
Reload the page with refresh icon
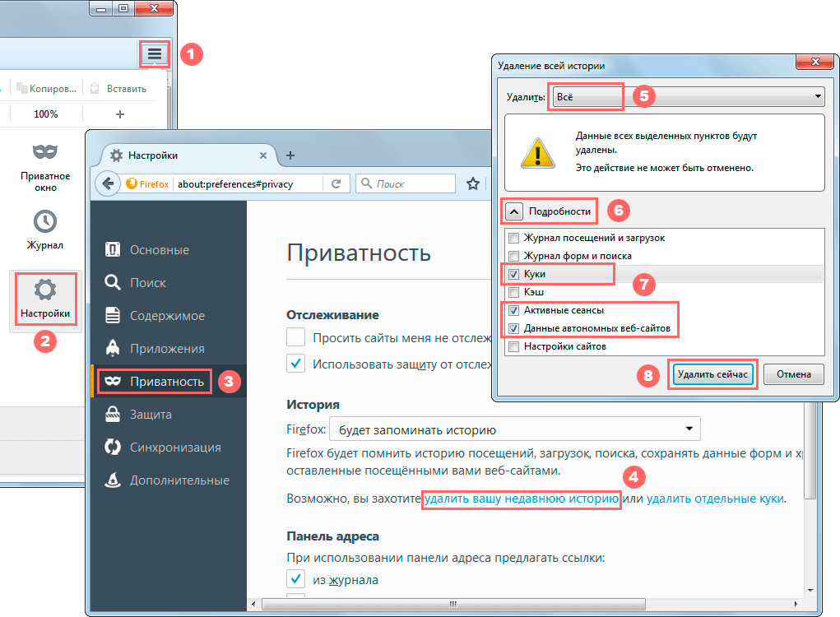pos(336,183)
